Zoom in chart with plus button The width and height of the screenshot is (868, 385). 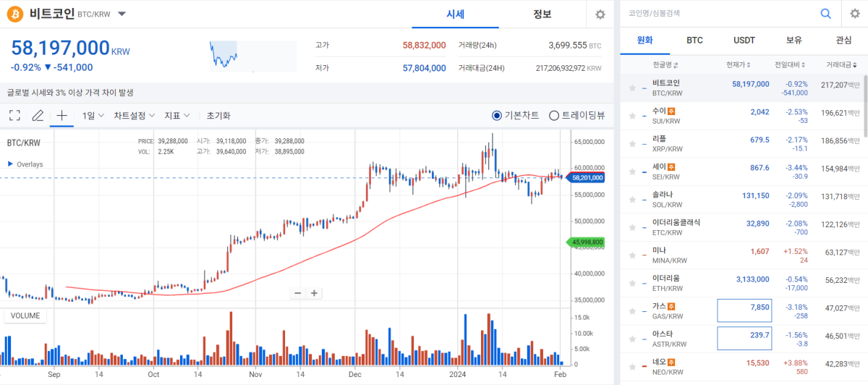click(x=314, y=293)
